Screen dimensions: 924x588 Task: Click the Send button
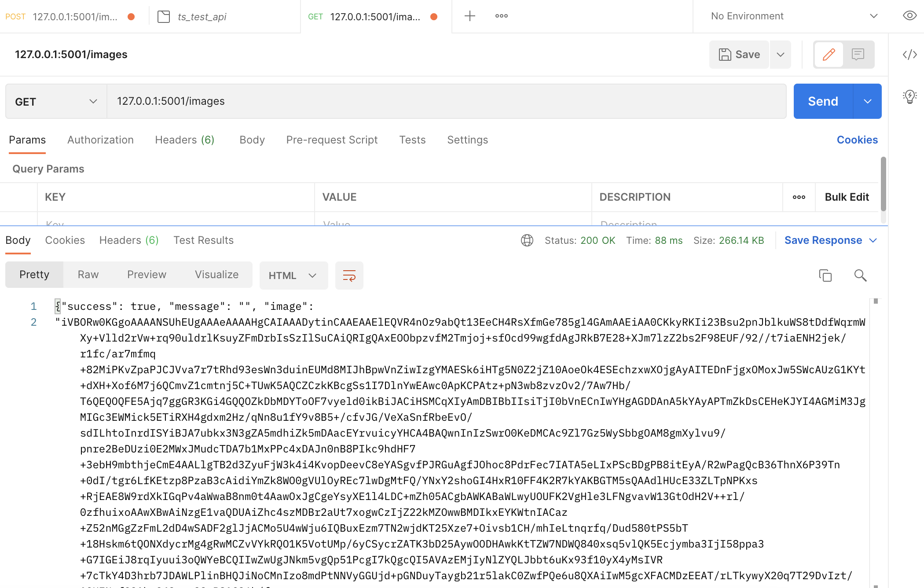pyautogui.click(x=822, y=101)
